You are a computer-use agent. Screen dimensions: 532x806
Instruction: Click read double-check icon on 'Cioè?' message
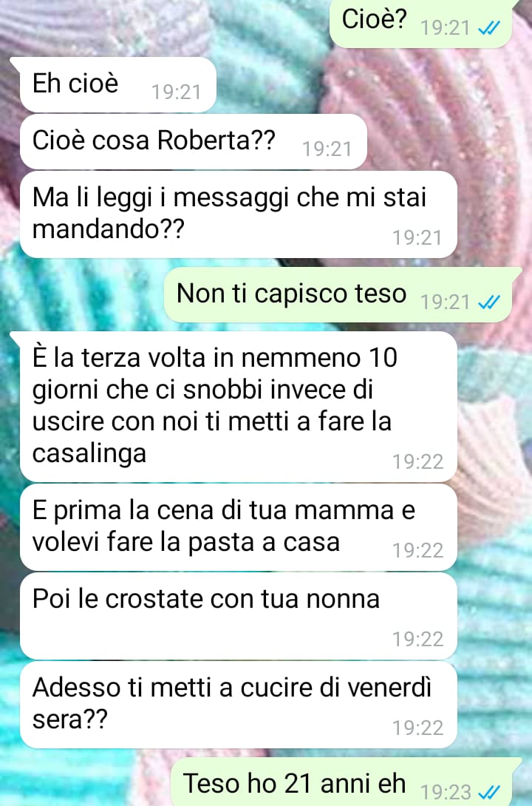click(489, 29)
